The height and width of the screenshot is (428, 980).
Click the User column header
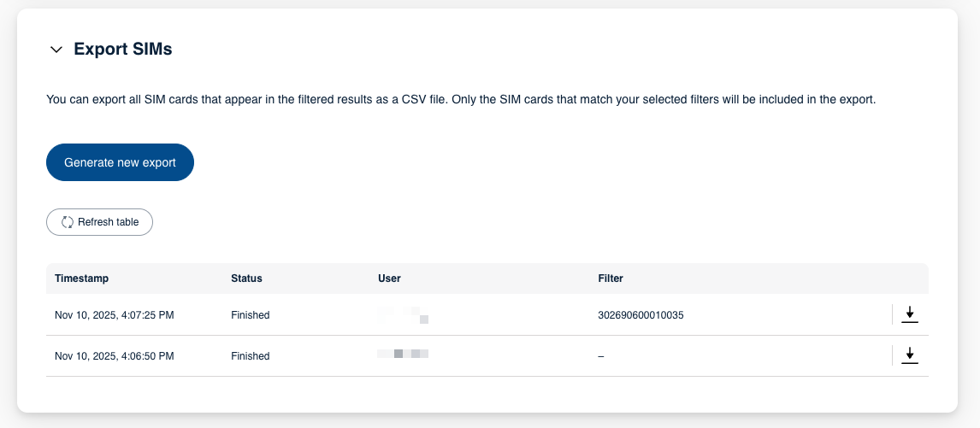(389, 278)
